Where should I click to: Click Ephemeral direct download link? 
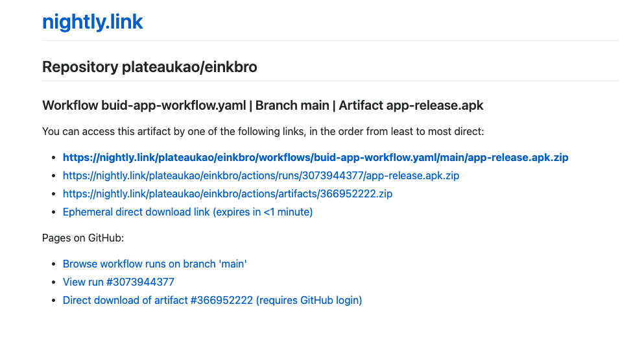pos(187,212)
